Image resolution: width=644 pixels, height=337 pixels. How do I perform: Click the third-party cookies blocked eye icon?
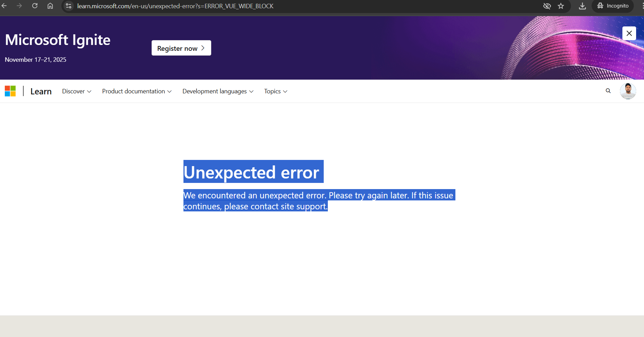pyautogui.click(x=547, y=6)
